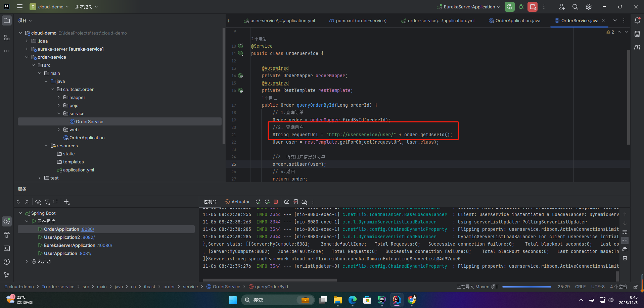Change CRLF line separator
Image resolution: width=644 pixels, height=308 pixels.
click(580, 287)
